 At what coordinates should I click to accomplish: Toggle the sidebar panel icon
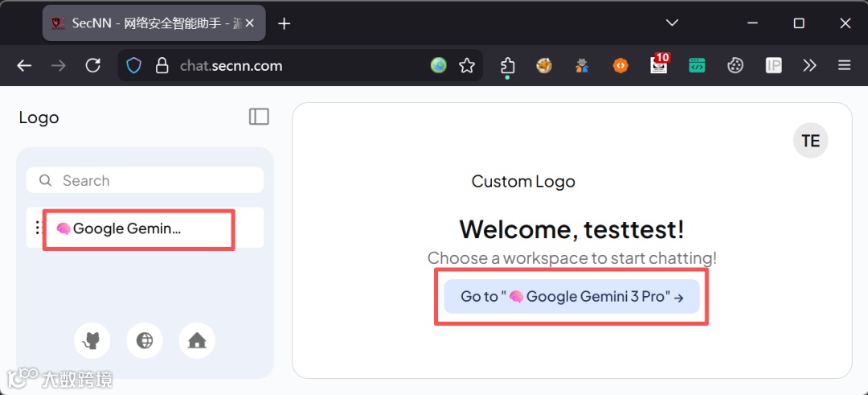tap(259, 117)
